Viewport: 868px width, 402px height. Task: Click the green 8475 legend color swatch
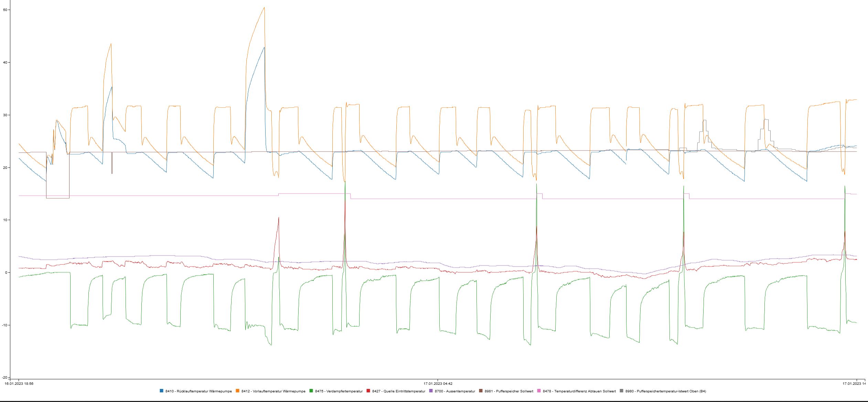[311, 391]
